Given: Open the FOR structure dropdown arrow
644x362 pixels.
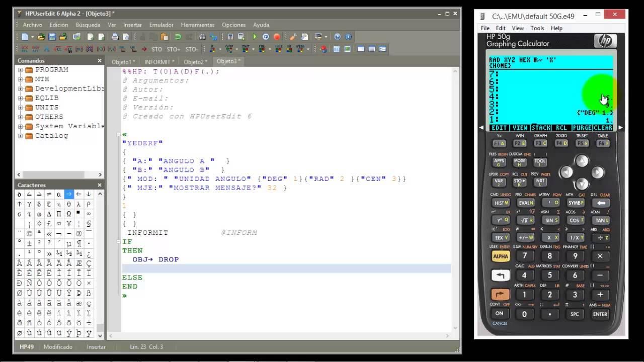Looking at the screenshot, I should tap(270, 49).
